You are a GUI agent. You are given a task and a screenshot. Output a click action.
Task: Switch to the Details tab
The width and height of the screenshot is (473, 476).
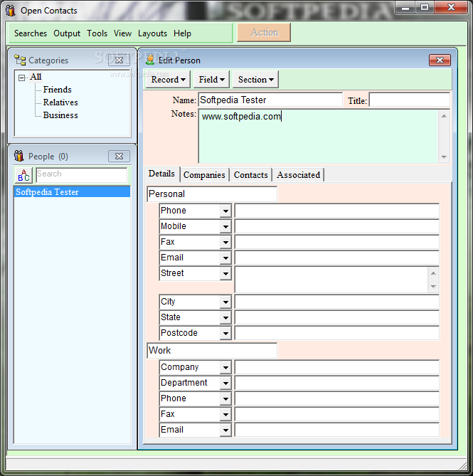click(161, 174)
